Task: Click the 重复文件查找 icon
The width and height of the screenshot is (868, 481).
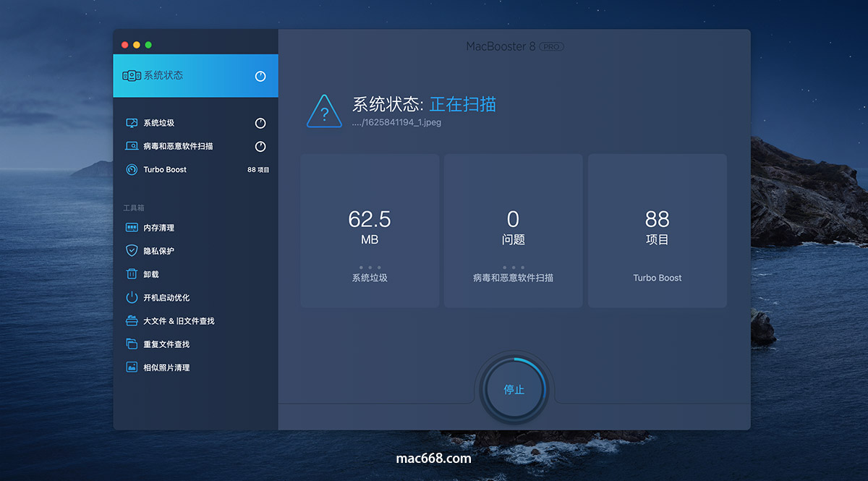Action: pos(132,344)
